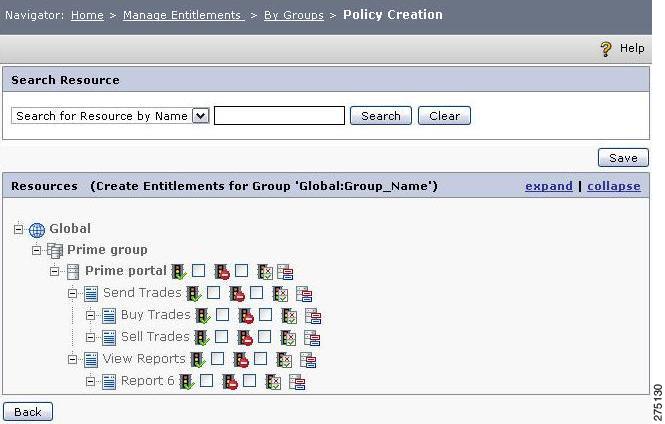Click the checklist icon in Buy Trades row
Viewport: 665px width, 424px height.
click(290, 316)
